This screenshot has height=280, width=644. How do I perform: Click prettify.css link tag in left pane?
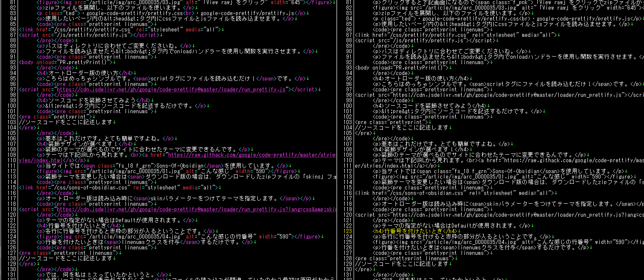pos(122,29)
